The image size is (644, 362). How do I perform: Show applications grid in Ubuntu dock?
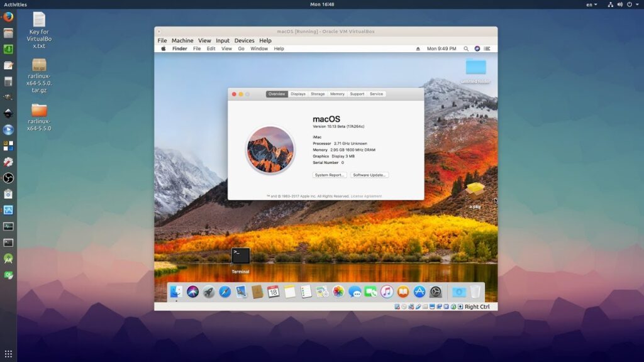(x=8, y=353)
